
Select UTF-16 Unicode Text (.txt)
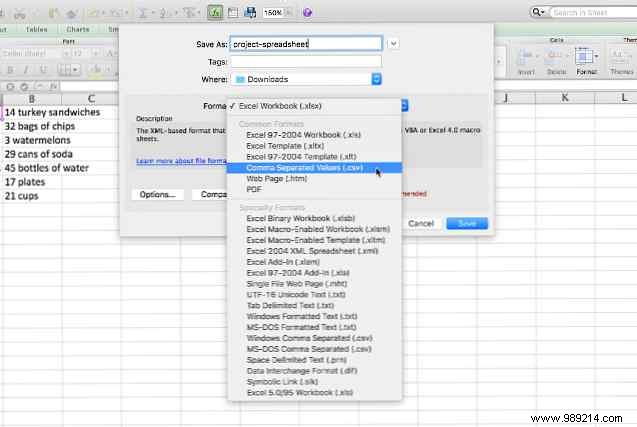coord(314,295)
